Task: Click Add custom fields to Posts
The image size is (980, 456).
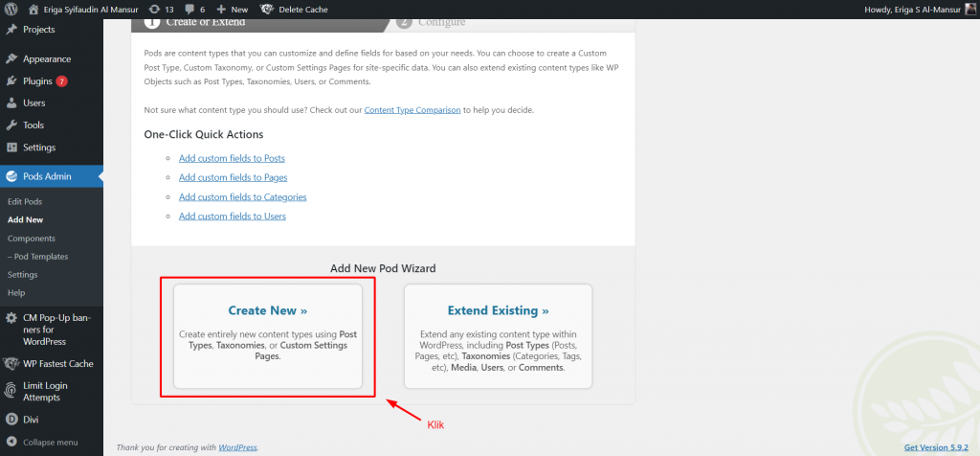Action: tap(232, 158)
